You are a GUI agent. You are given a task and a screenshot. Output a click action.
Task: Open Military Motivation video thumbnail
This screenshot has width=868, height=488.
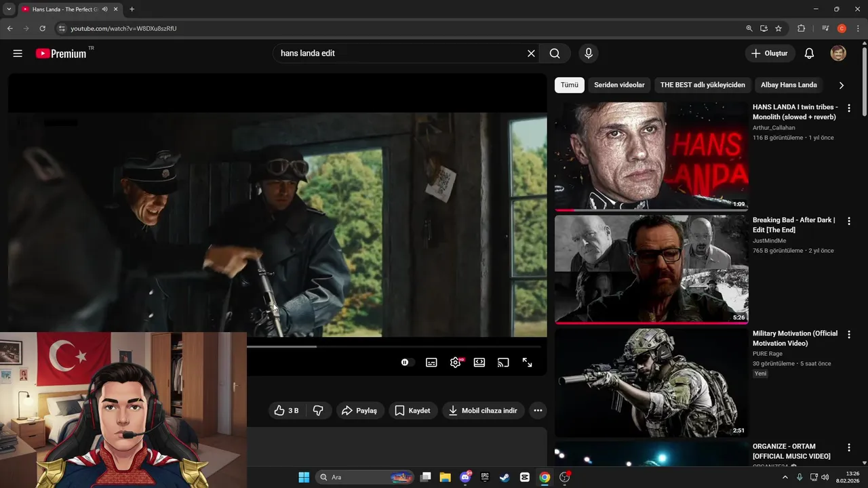point(652,383)
